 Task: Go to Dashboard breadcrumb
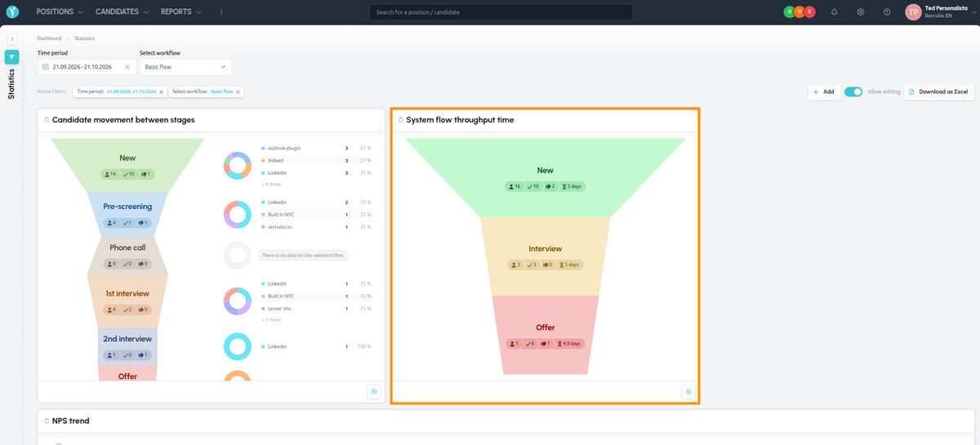[49, 38]
